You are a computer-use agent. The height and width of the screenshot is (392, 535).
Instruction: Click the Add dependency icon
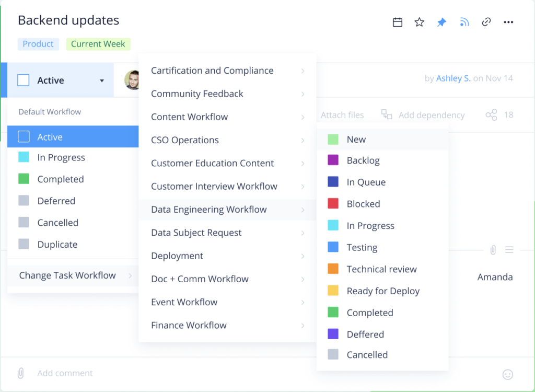386,115
